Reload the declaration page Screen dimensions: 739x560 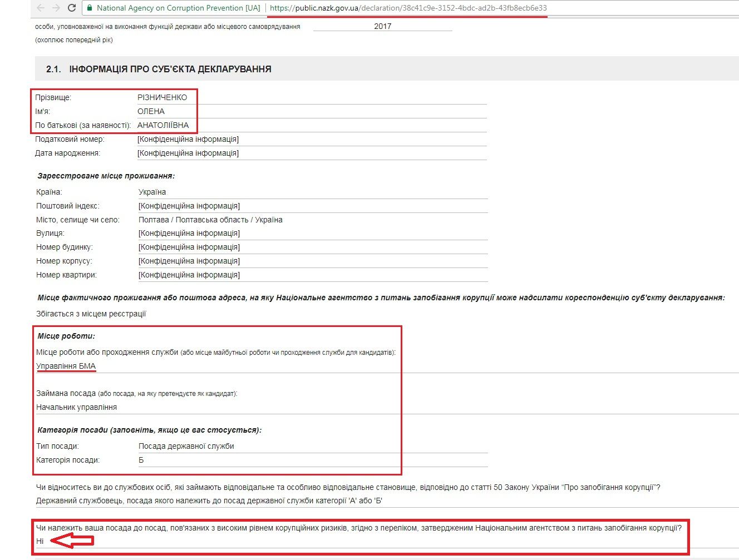tap(71, 8)
